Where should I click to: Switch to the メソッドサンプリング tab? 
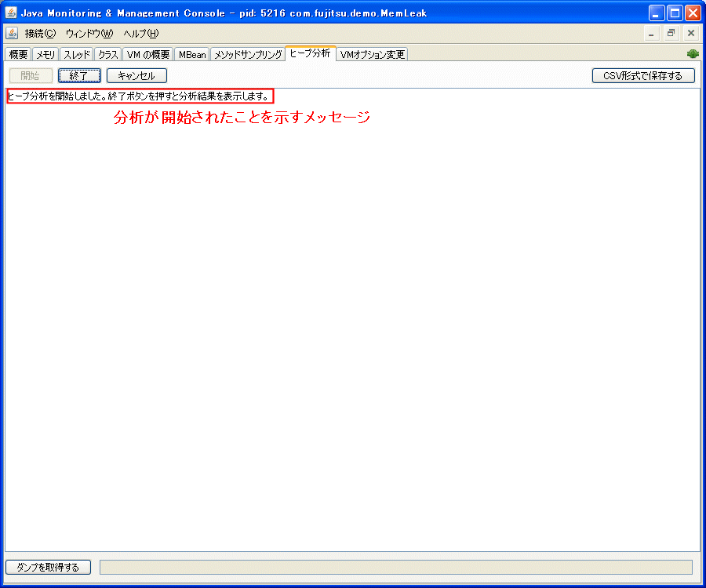[x=248, y=54]
